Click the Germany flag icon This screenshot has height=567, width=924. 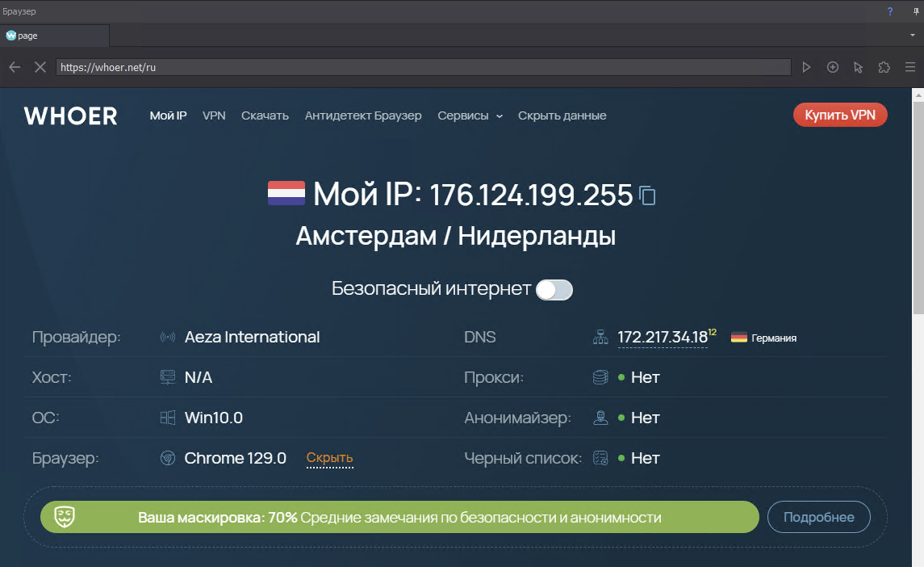pyautogui.click(x=739, y=338)
